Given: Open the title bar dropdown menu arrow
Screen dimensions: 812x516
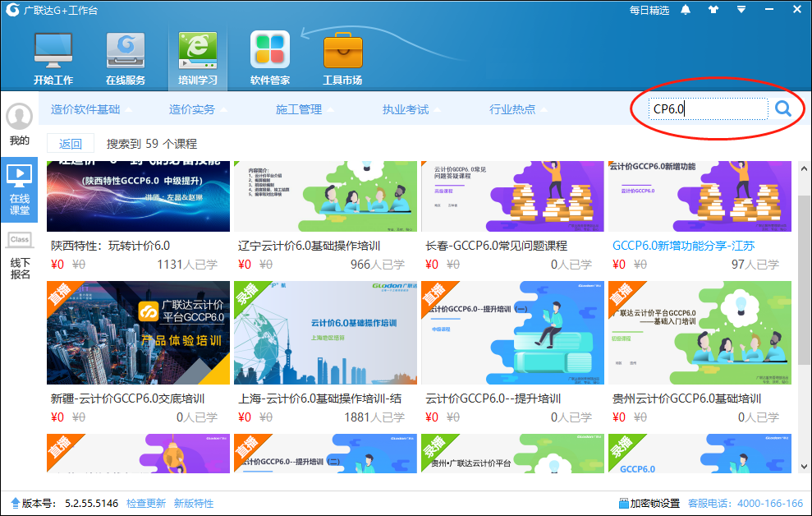Looking at the screenshot, I should point(741,10).
